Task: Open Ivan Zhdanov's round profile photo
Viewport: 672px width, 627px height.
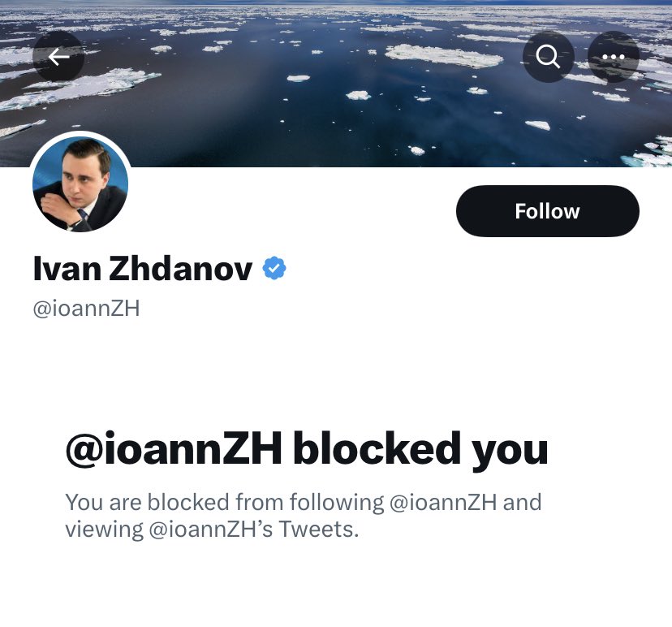Action: tap(80, 184)
